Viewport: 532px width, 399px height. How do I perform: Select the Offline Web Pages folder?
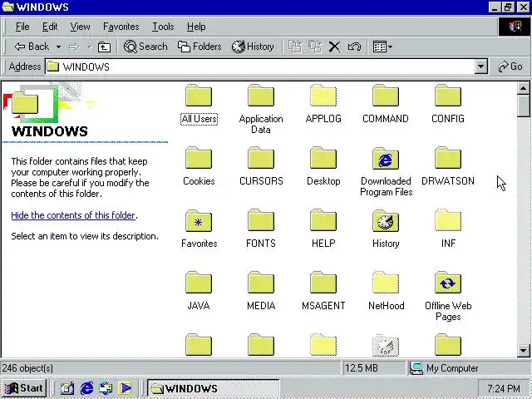point(448,296)
